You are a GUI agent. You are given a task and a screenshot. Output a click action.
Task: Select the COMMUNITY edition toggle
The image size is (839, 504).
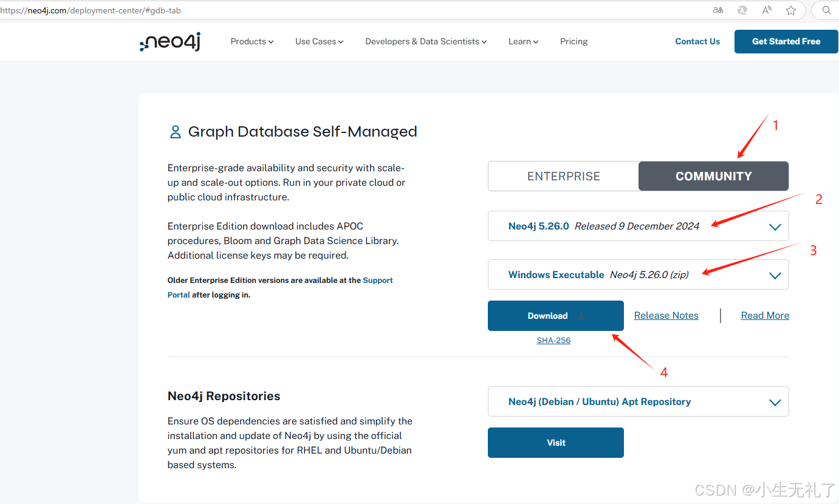pyautogui.click(x=713, y=176)
